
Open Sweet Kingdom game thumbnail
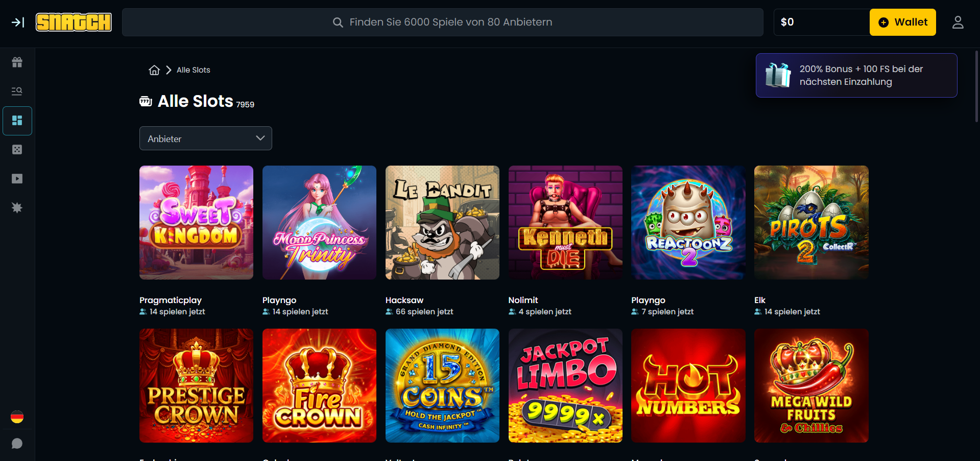pos(196,222)
